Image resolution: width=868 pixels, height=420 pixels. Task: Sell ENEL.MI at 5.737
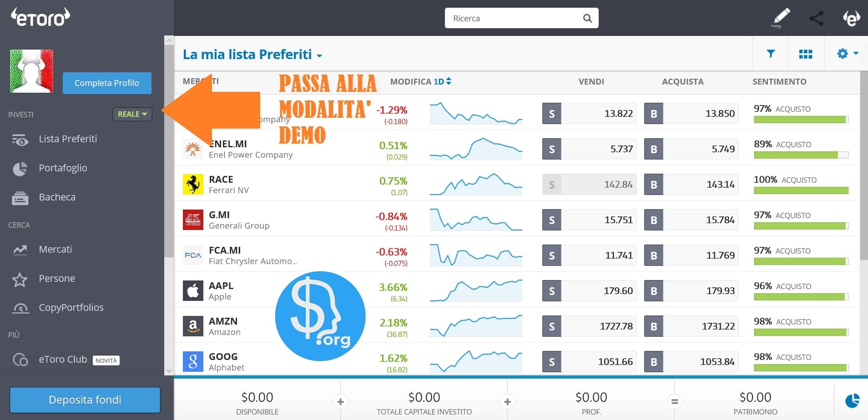click(590, 149)
